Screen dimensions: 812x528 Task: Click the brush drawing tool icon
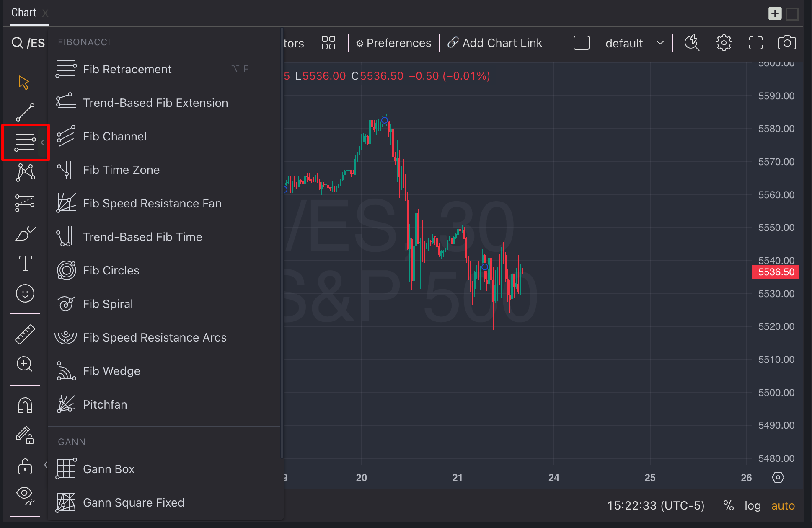[x=25, y=234]
